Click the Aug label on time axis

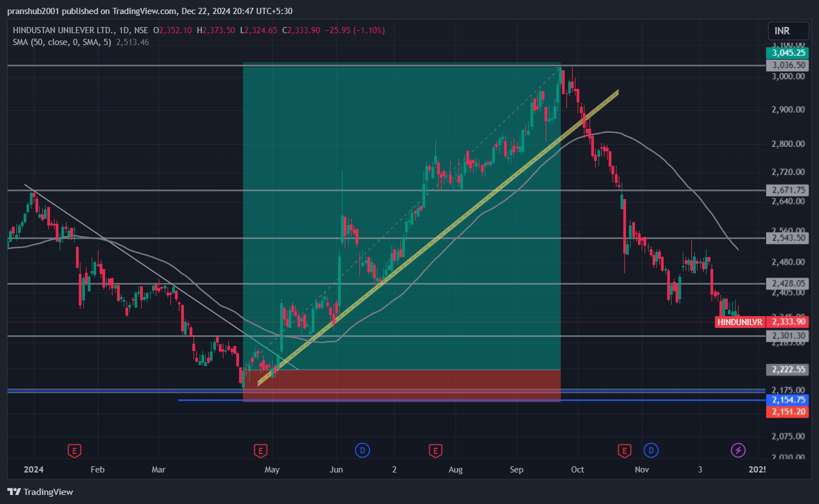456,470
